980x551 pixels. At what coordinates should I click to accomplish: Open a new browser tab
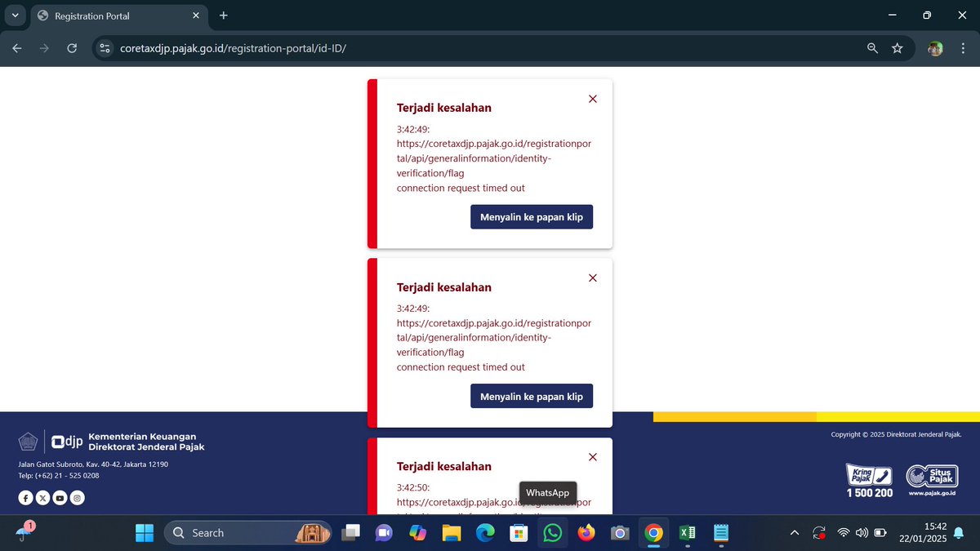point(224,16)
